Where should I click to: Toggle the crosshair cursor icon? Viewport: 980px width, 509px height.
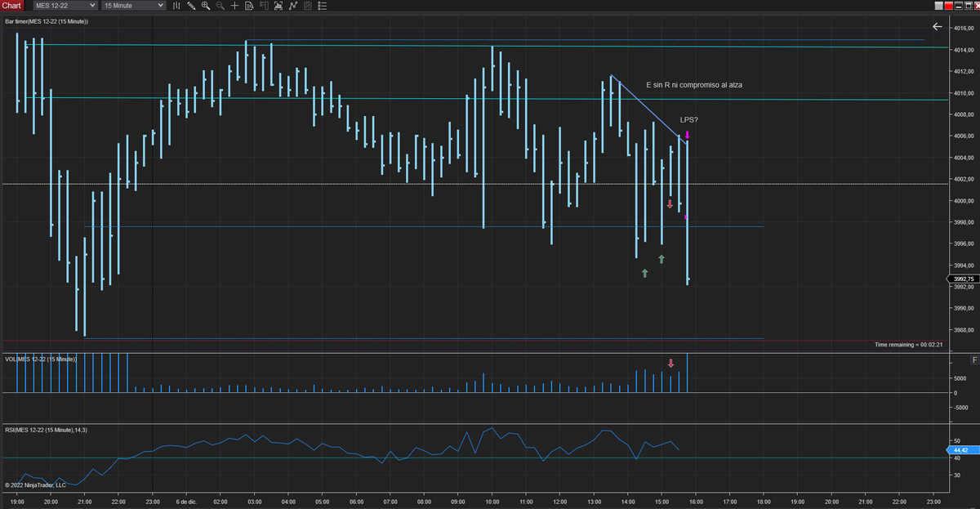pyautogui.click(x=234, y=6)
